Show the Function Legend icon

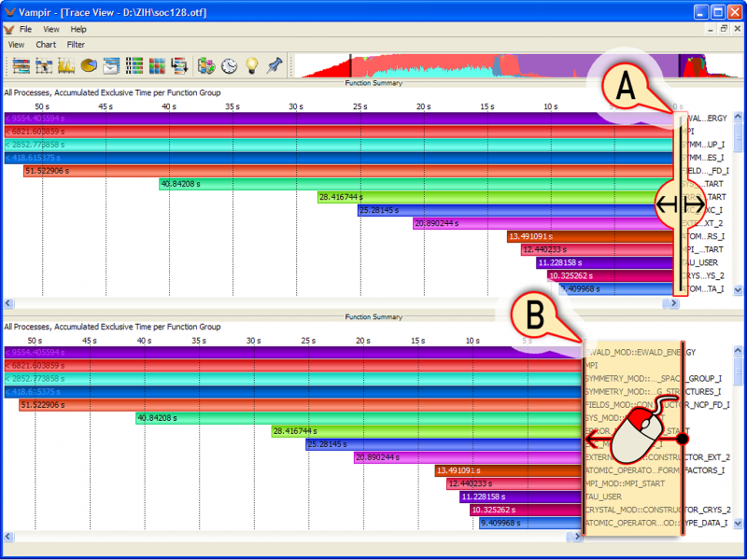coord(206,65)
